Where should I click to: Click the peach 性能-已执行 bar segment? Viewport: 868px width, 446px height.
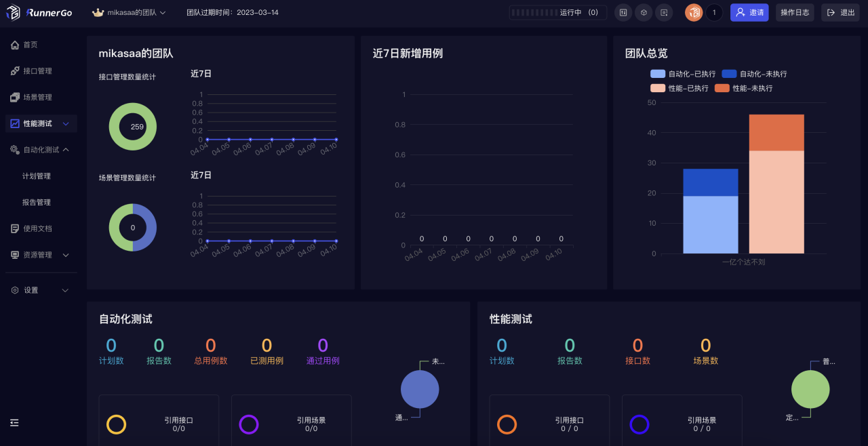[x=776, y=202]
